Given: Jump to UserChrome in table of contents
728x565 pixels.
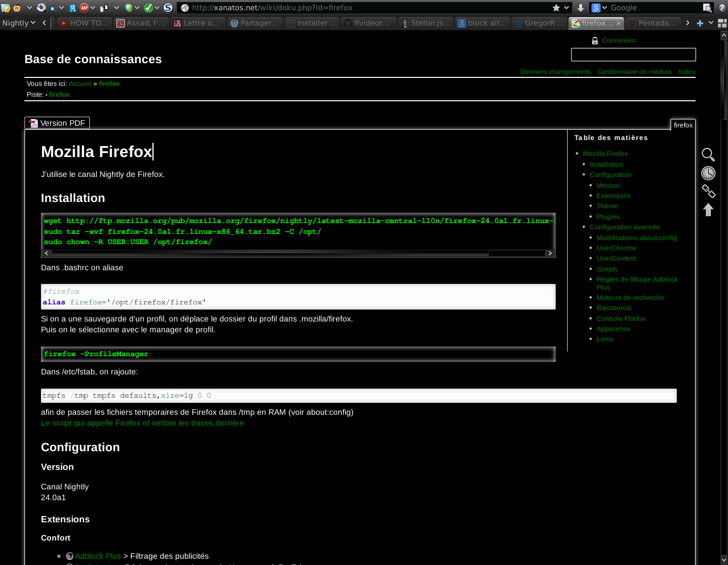Looking at the screenshot, I should pyautogui.click(x=616, y=248).
